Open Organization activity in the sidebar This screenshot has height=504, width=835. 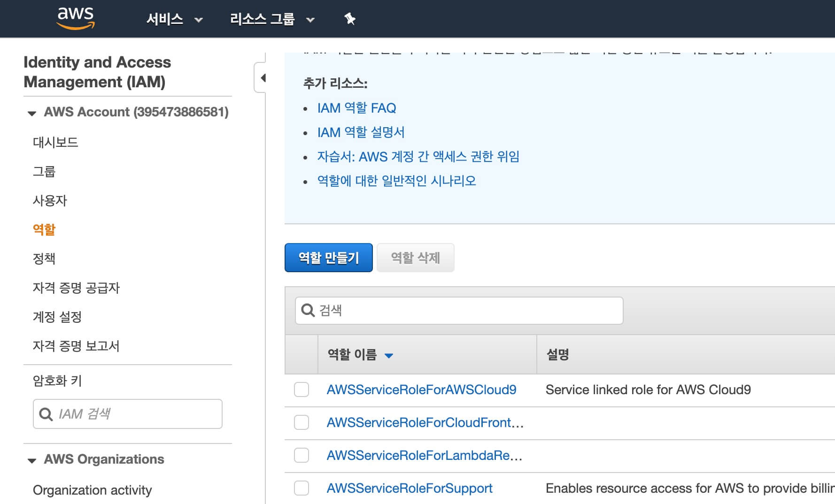93,490
